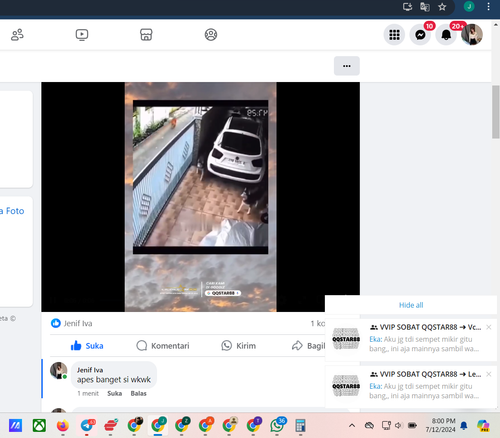
Task: Click the 1 komentar count
Action: [318, 323]
